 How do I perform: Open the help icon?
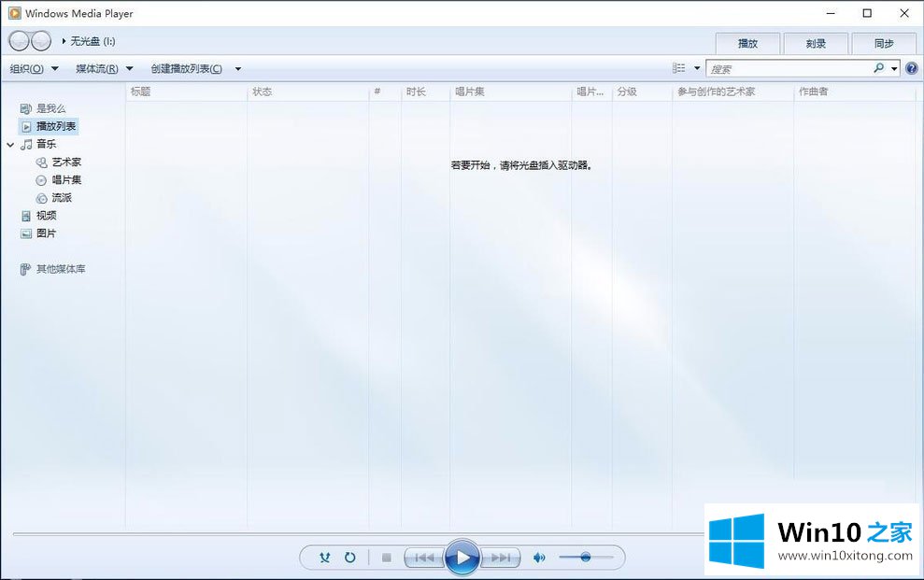(x=911, y=68)
